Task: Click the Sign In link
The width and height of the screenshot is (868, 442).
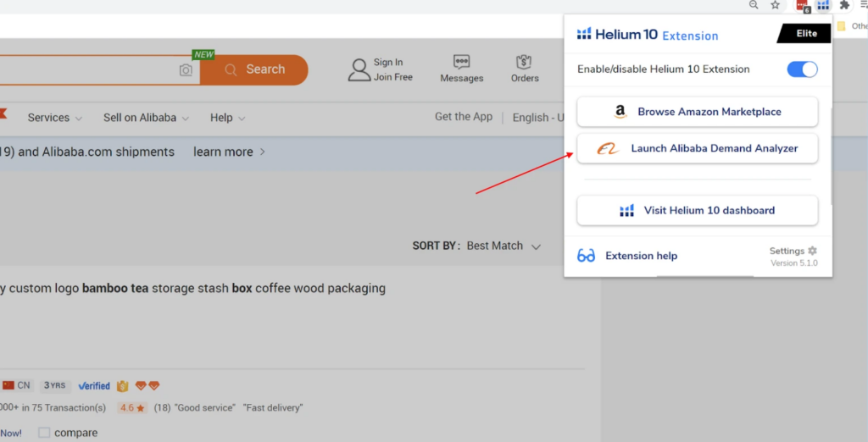Action: pos(388,62)
